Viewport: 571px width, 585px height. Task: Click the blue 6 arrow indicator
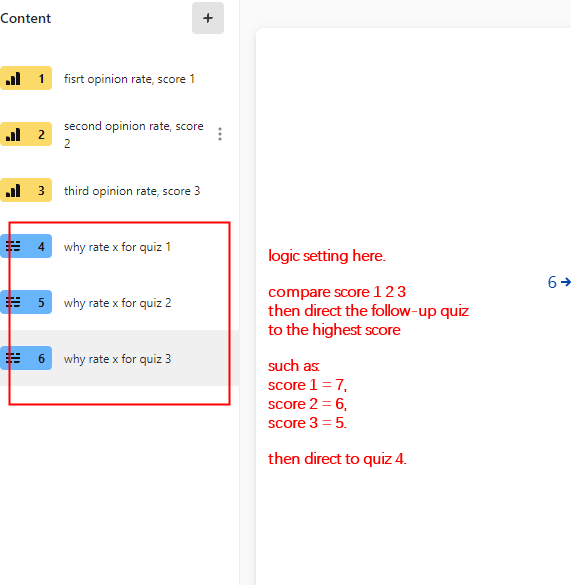559,282
